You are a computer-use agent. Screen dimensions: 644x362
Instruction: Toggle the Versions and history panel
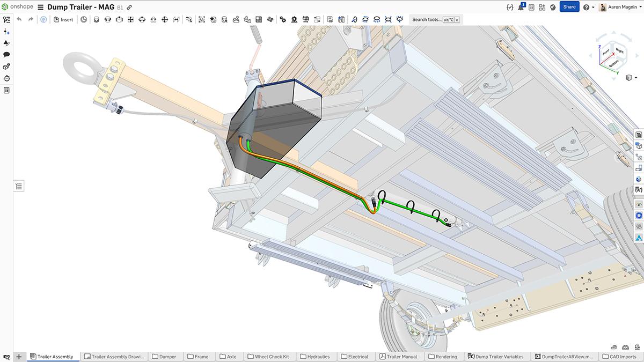(x=6, y=78)
